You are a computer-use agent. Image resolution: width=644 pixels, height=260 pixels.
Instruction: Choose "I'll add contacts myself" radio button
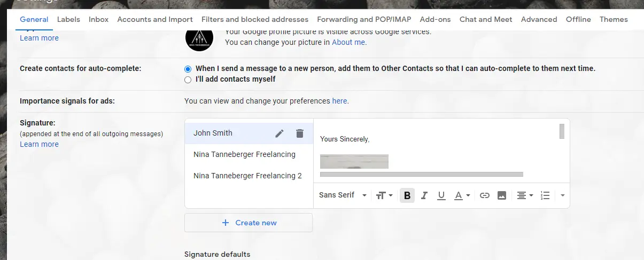click(188, 80)
